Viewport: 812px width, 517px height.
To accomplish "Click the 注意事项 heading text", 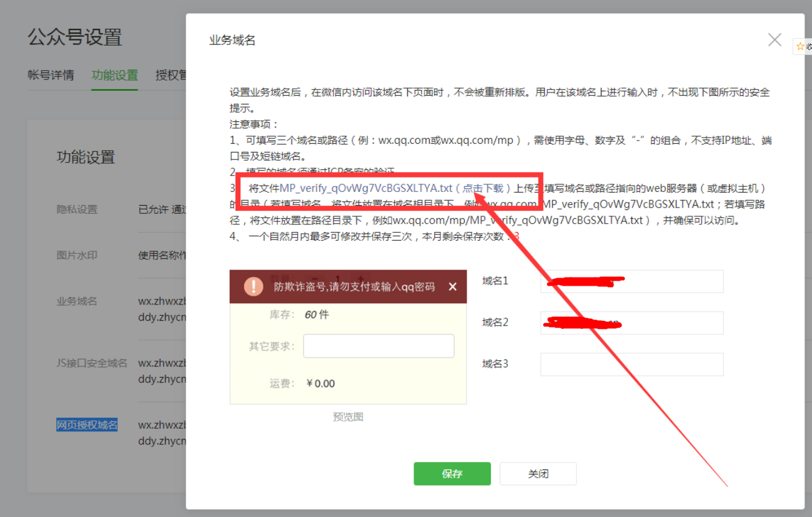I will (254, 124).
